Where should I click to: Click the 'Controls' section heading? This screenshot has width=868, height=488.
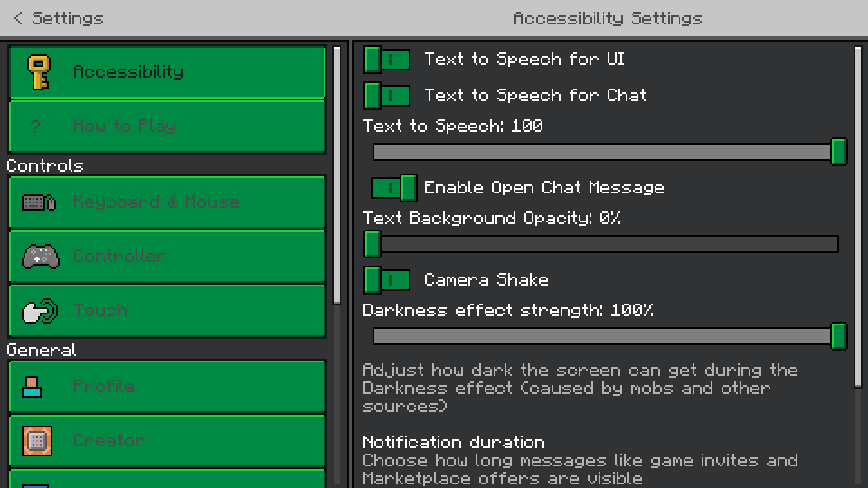(x=45, y=166)
